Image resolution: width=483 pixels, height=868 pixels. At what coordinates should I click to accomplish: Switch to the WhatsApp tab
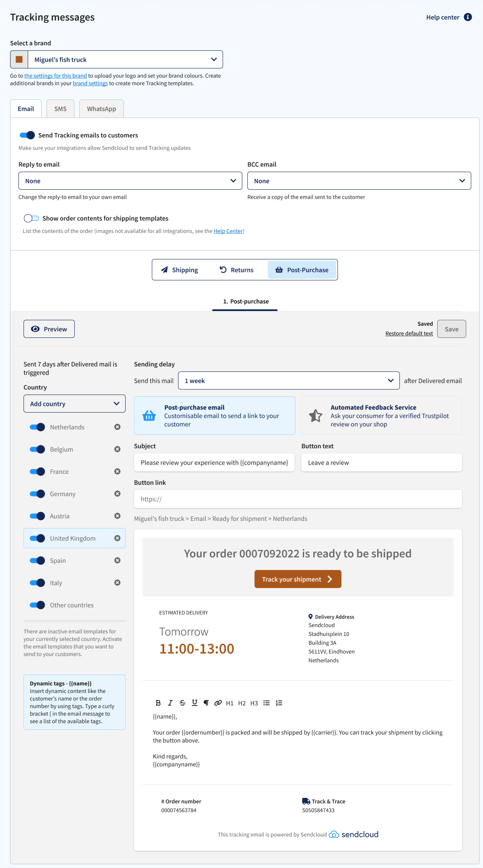pyautogui.click(x=102, y=109)
